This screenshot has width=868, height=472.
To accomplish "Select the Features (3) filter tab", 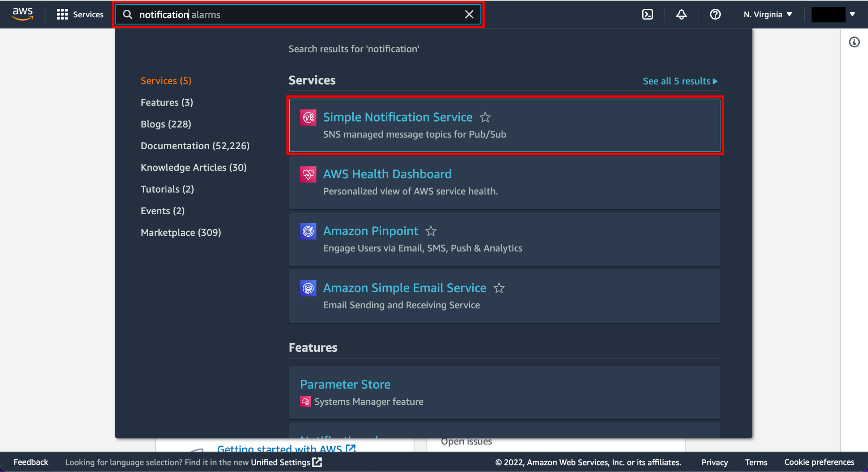I will point(168,102).
